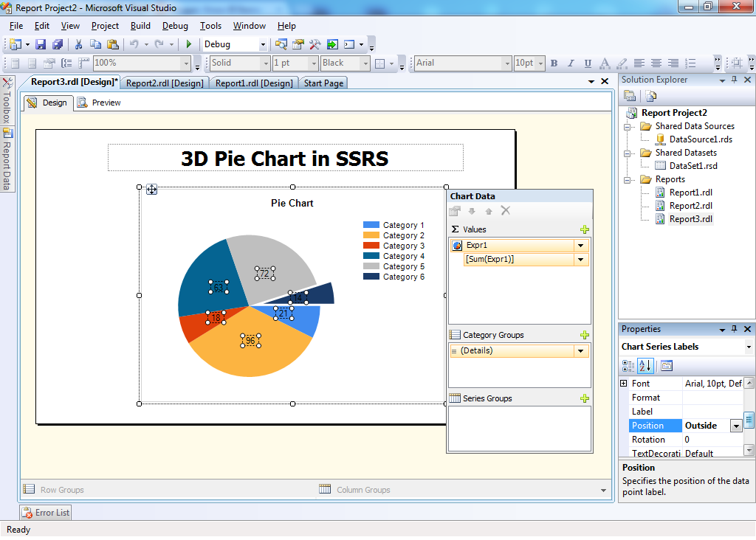Select the Save All icon
Viewport: 756px width, 540px height.
click(57, 44)
